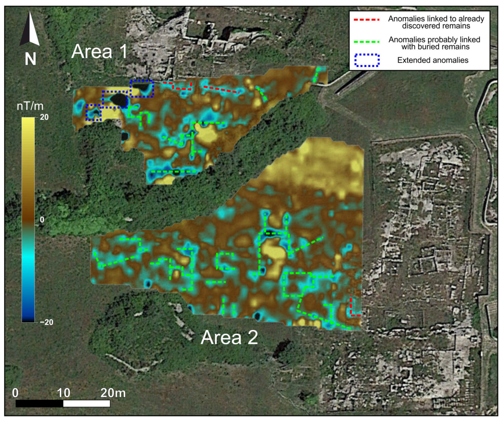Click the white segment of scale bar
Screen dimensions: 504x422
coord(87,404)
